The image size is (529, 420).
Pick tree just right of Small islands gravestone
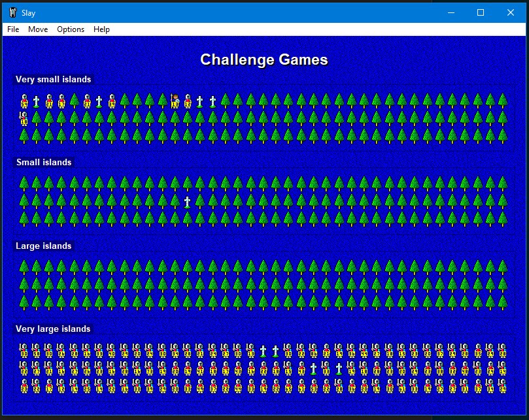pos(200,202)
